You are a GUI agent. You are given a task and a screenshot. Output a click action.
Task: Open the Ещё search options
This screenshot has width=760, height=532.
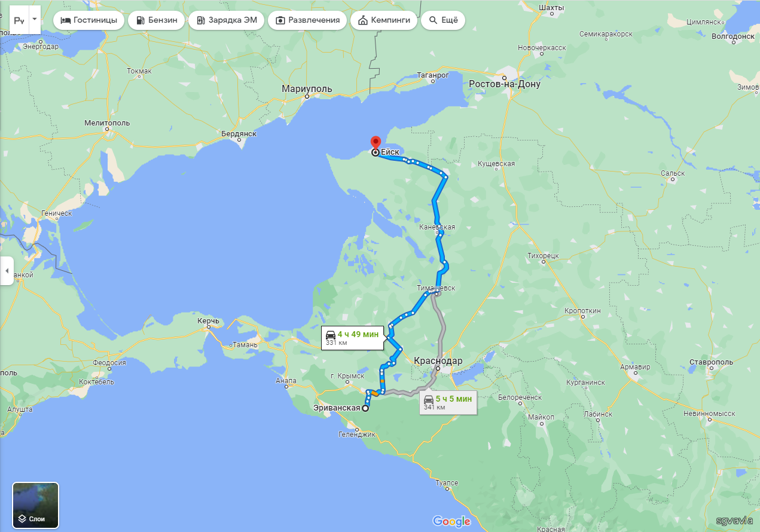tap(443, 20)
